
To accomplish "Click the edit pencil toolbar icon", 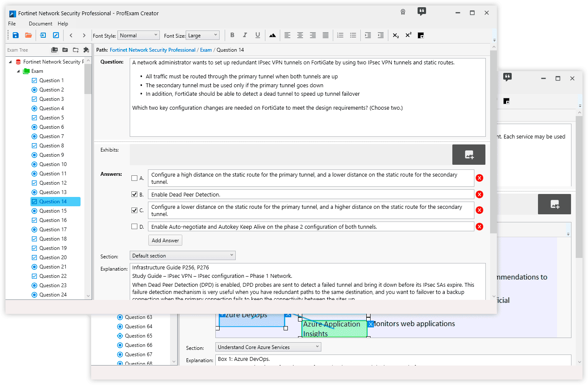I will tap(56, 35).
